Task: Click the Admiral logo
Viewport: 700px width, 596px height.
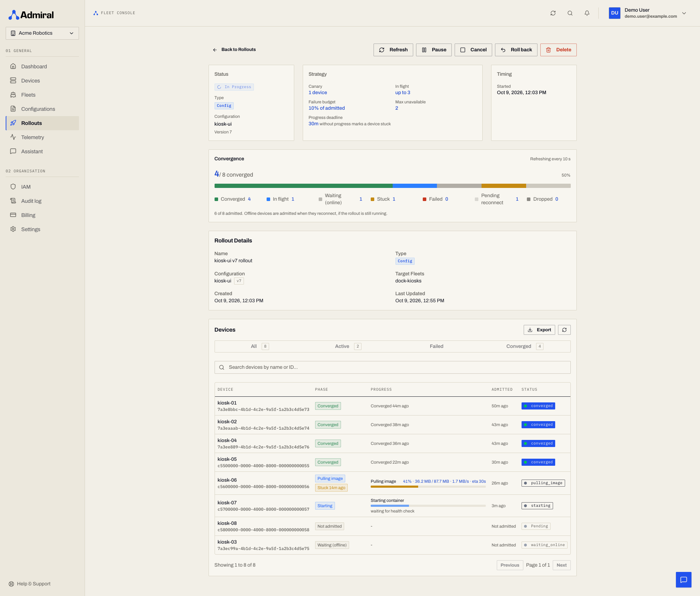Action: click(31, 15)
